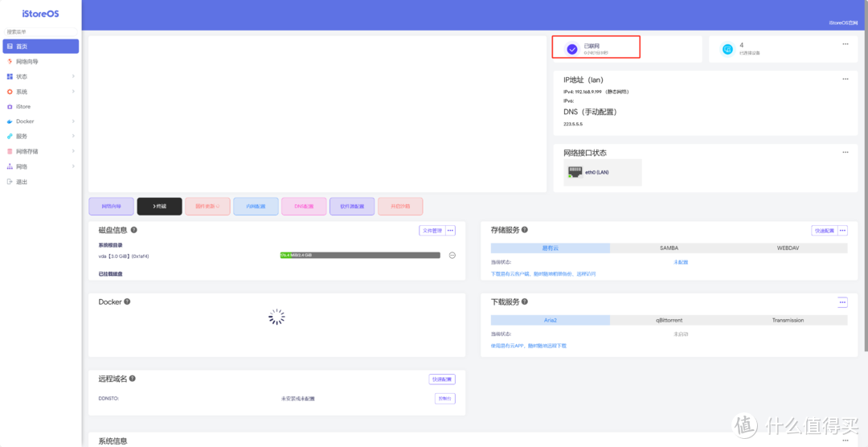The width and height of the screenshot is (868, 447).
Task: Click 快速配置 in the 存储服务 card
Action: [x=825, y=231]
